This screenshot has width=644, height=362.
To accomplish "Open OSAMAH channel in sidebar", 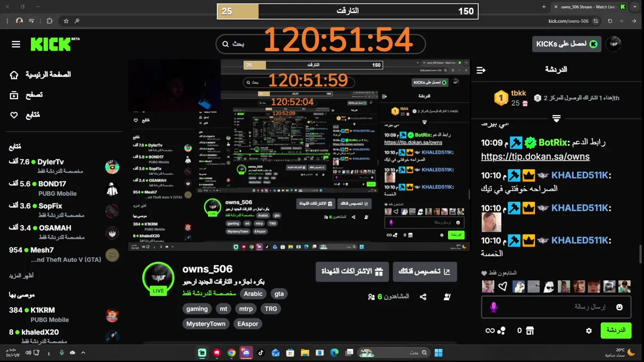I will click(64, 232).
